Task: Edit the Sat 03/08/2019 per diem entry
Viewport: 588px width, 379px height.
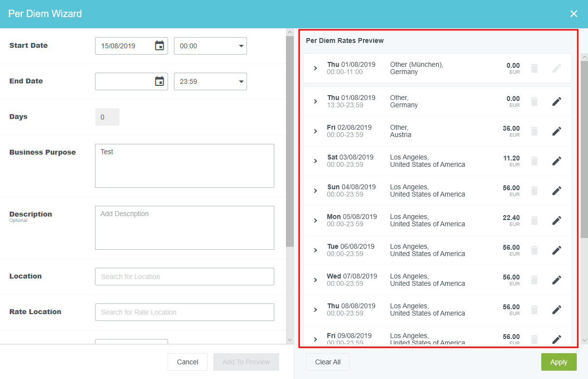Action: [x=556, y=161]
